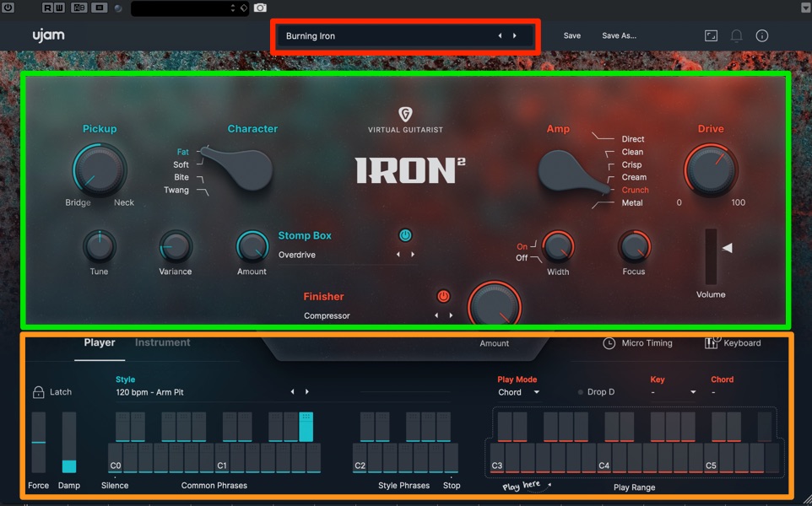Image resolution: width=812 pixels, height=506 pixels.
Task: Click the next preset arrow
Action: click(515, 35)
